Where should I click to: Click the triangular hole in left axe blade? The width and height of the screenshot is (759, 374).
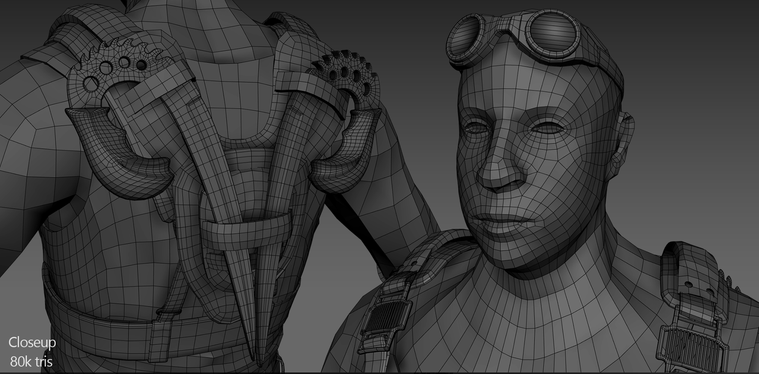point(91,85)
